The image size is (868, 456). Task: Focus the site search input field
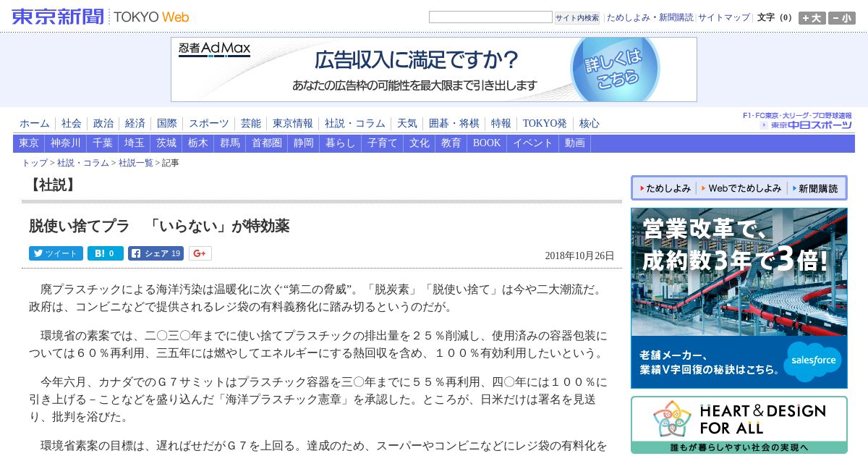click(x=490, y=17)
